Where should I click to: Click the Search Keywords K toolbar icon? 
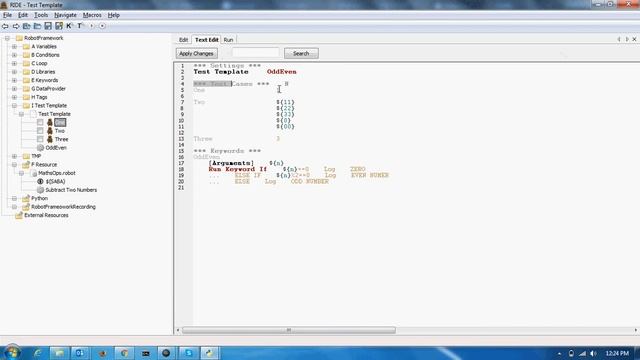pyautogui.click(x=69, y=26)
